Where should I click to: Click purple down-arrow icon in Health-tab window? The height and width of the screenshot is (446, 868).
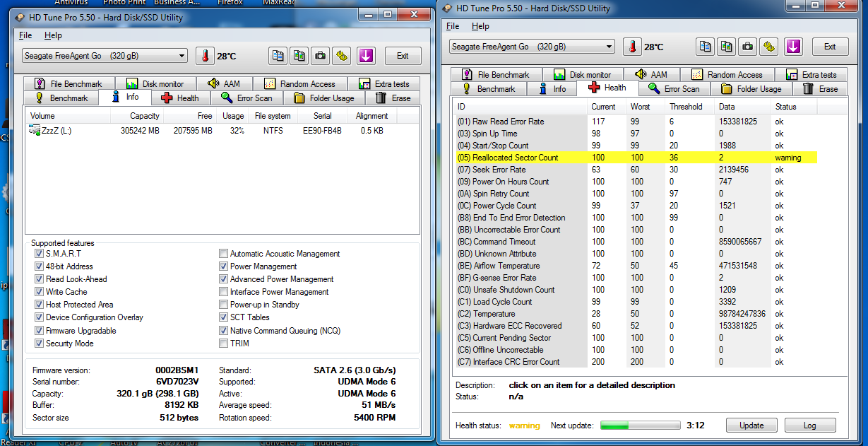point(792,47)
